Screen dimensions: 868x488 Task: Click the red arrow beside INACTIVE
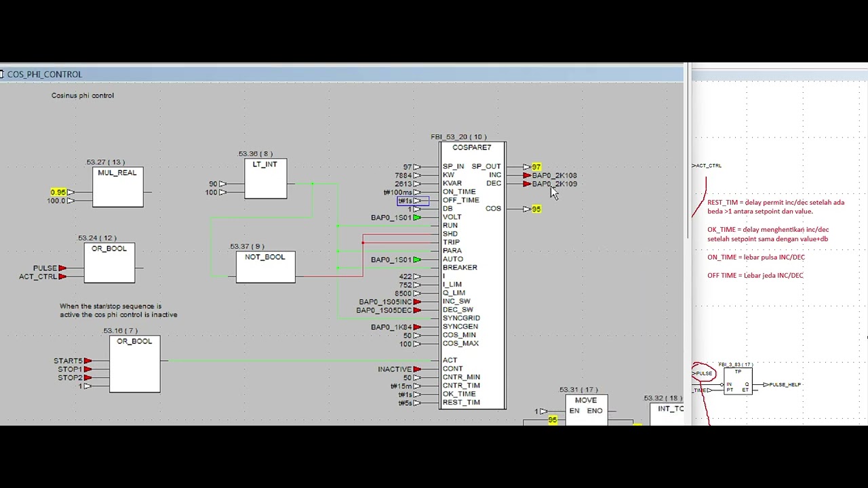click(x=417, y=369)
